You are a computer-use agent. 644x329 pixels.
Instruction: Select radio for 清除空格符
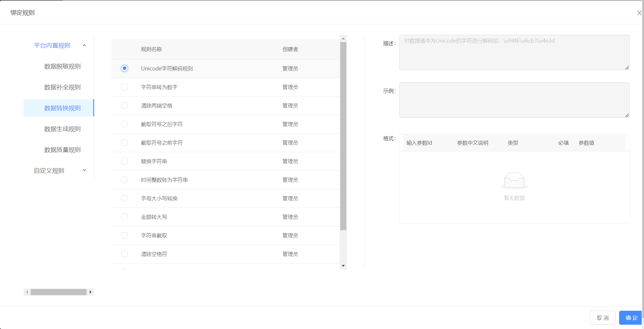click(125, 254)
